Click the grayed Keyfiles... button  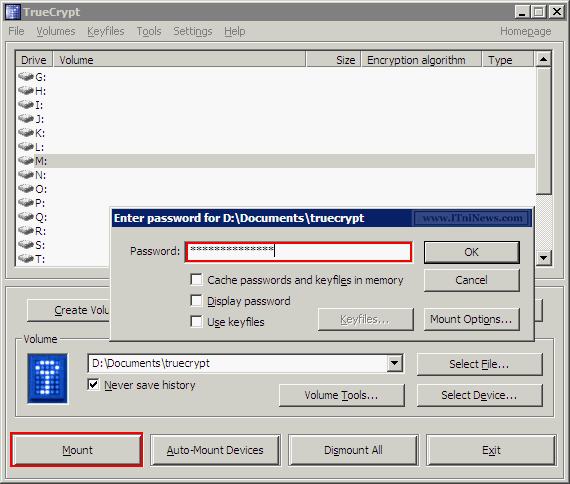(365, 319)
